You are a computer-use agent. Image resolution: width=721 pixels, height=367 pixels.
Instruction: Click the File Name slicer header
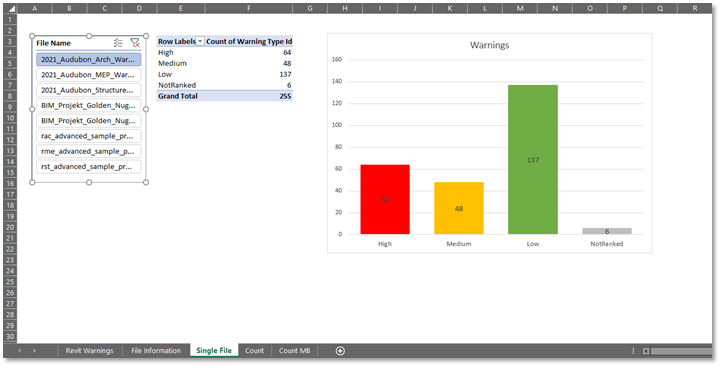point(53,43)
